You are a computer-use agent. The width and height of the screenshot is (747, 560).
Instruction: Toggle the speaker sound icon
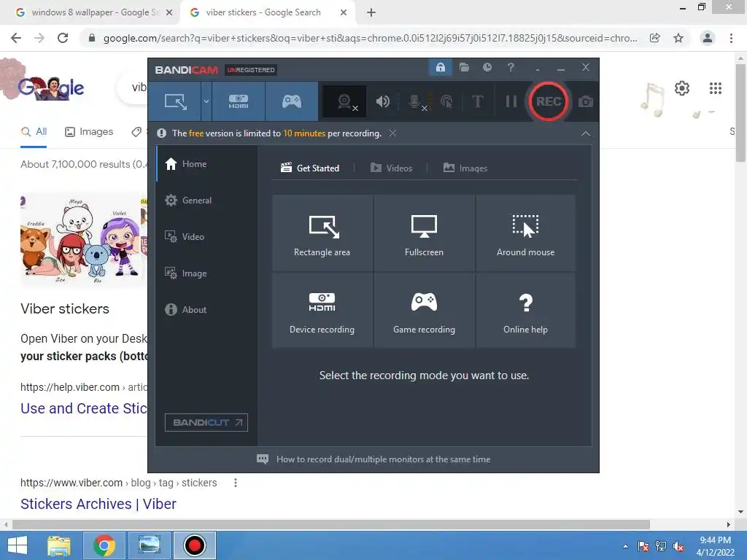pyautogui.click(x=382, y=101)
